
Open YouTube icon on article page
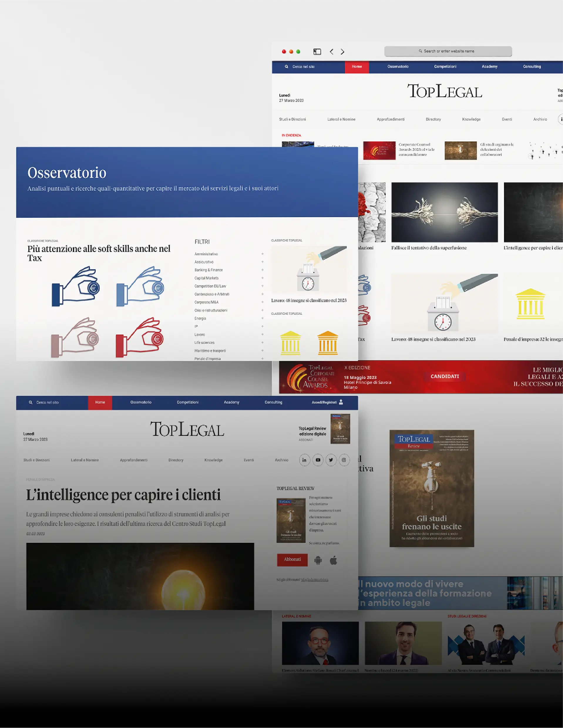318,460
